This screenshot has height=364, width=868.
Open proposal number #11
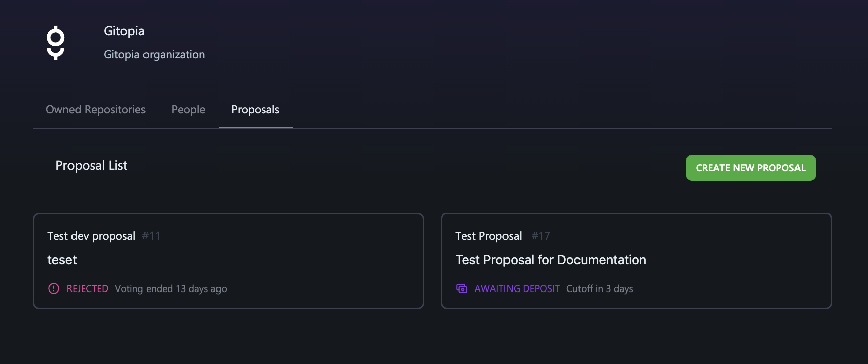(151, 236)
